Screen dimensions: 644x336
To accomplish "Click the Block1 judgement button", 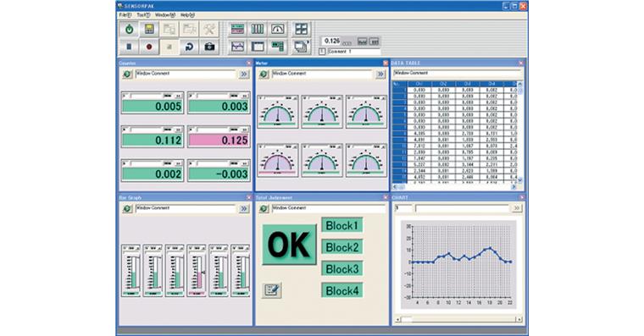I will pos(341,225).
